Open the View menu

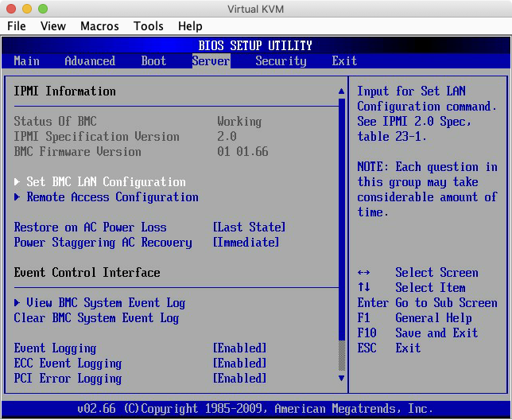[x=53, y=26]
